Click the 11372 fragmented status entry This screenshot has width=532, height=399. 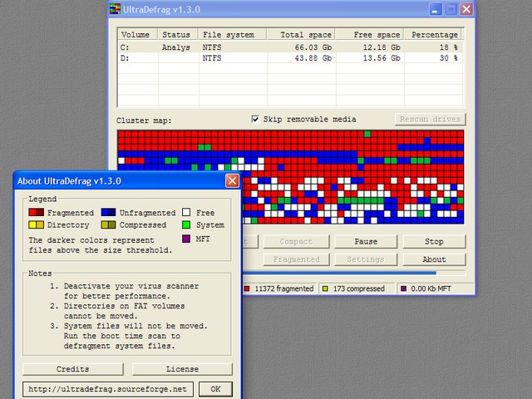[x=279, y=288]
